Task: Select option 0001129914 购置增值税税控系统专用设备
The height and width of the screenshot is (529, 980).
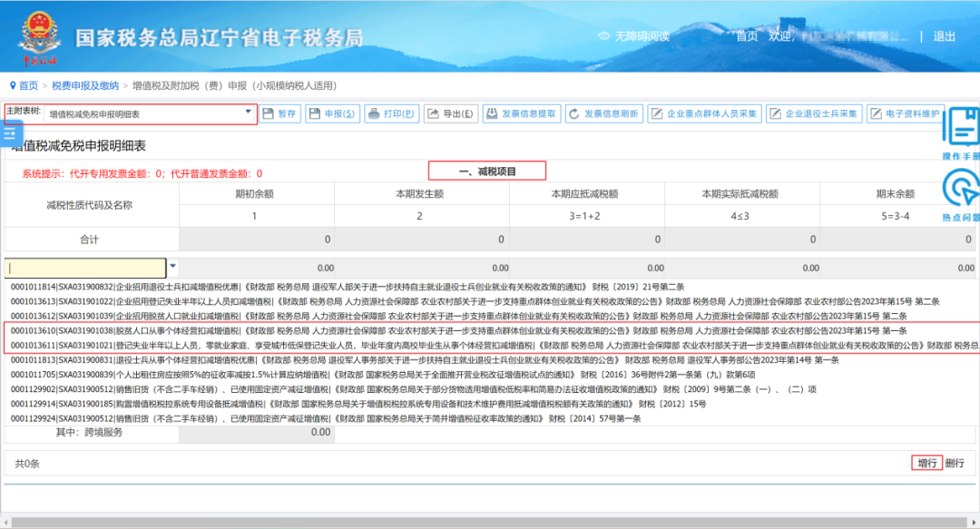Action: (x=358, y=404)
